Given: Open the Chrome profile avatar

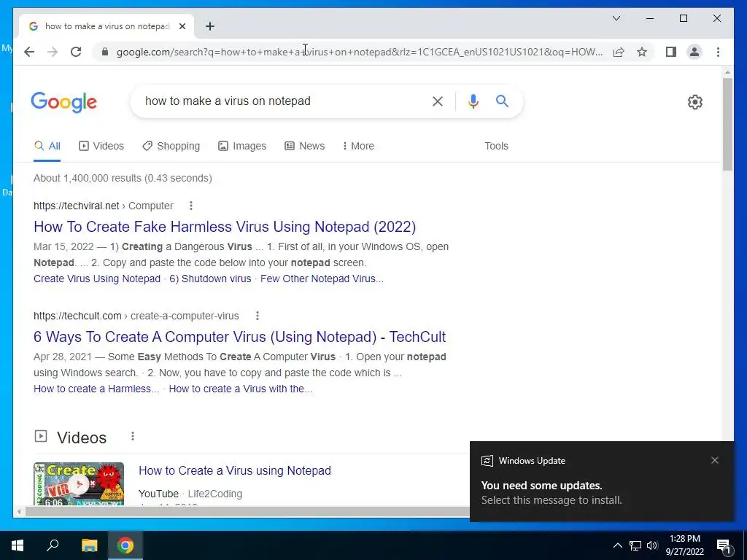Looking at the screenshot, I should click(694, 52).
